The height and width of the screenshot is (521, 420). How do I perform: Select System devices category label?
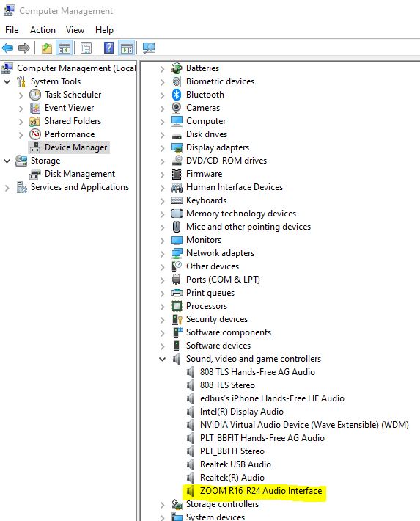(x=215, y=517)
